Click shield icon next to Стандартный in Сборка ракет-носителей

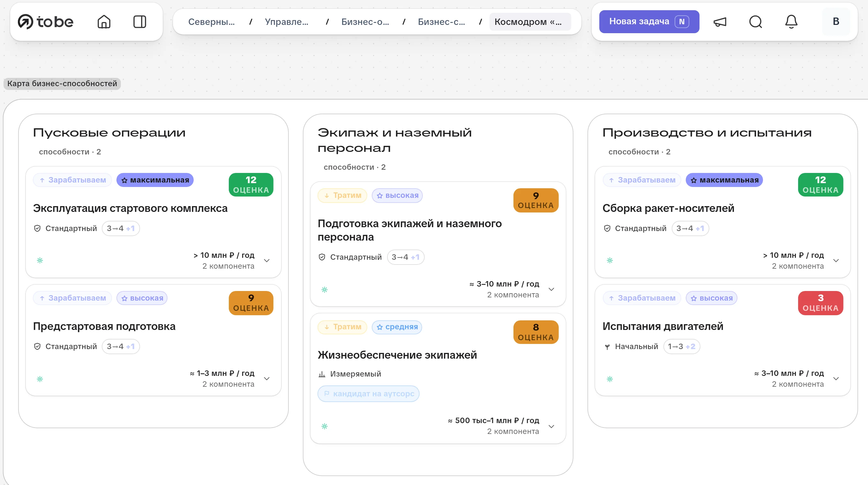(x=607, y=228)
